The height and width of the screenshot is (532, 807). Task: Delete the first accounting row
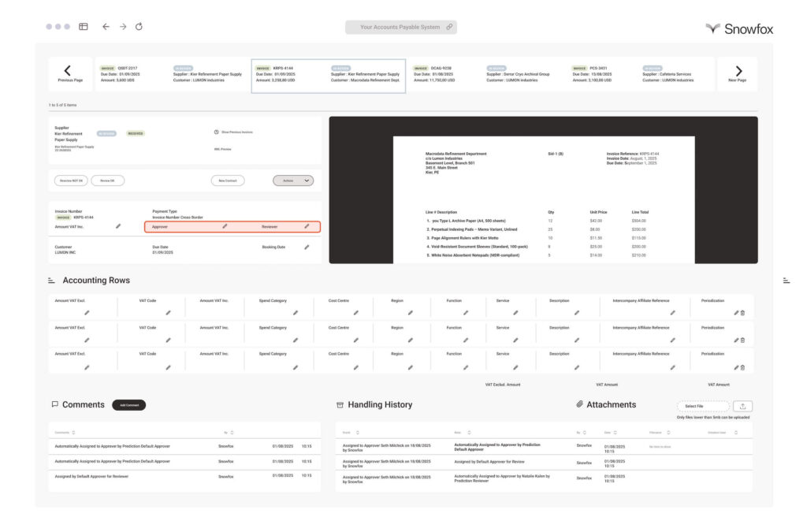742,313
